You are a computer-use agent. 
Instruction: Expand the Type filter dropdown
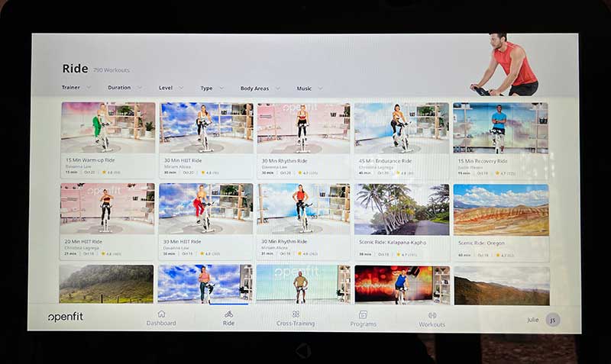(212, 89)
